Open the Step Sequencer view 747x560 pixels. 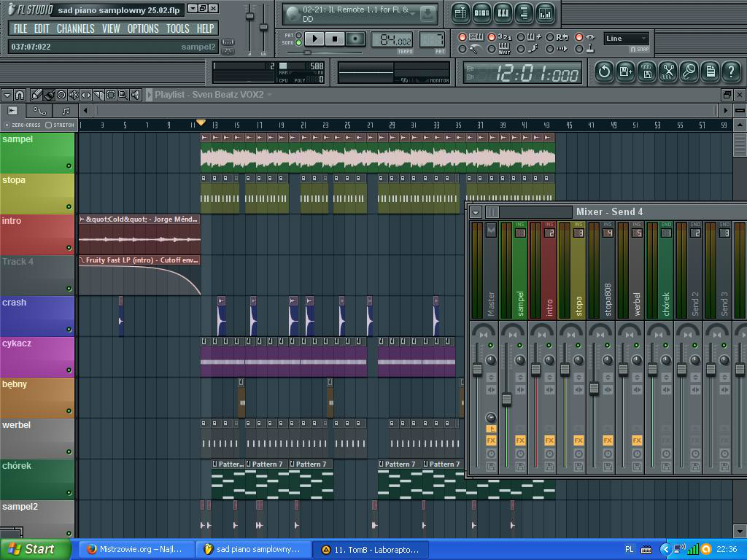click(x=481, y=14)
